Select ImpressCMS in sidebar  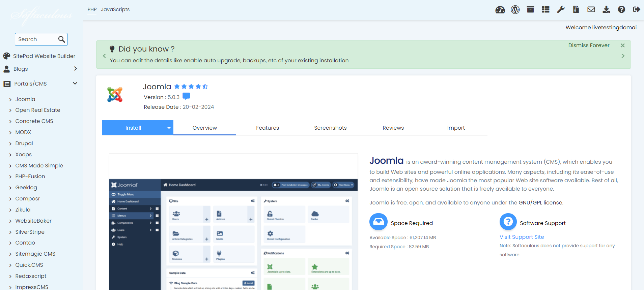(32, 287)
